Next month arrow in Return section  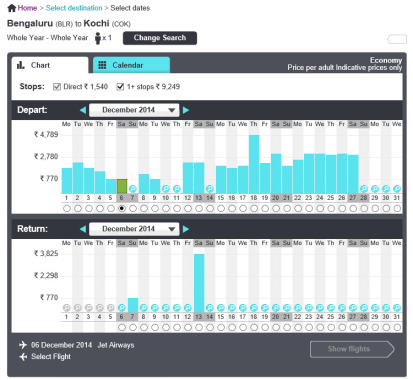tap(186, 229)
